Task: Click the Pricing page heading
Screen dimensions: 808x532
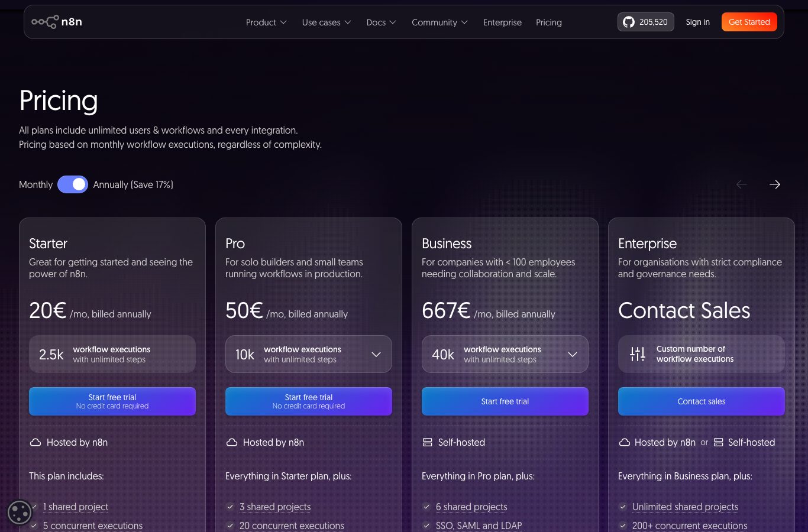Action: [59, 100]
